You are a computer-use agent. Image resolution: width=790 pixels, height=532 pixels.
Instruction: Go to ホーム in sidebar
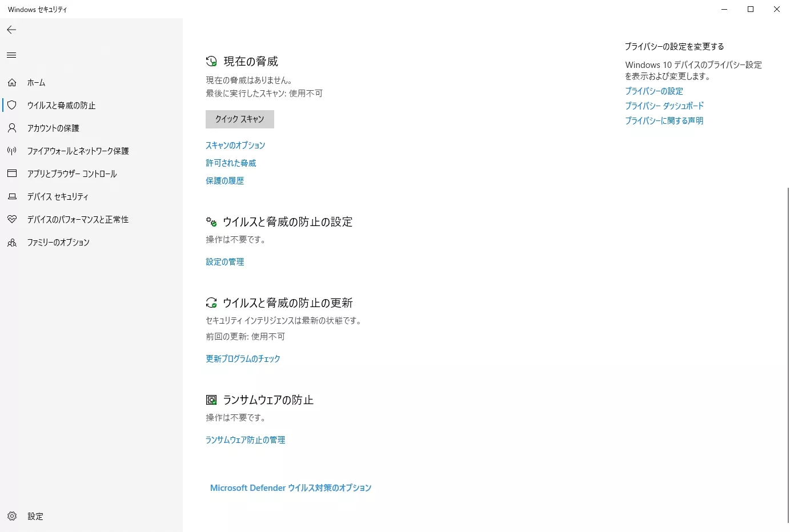(x=36, y=83)
